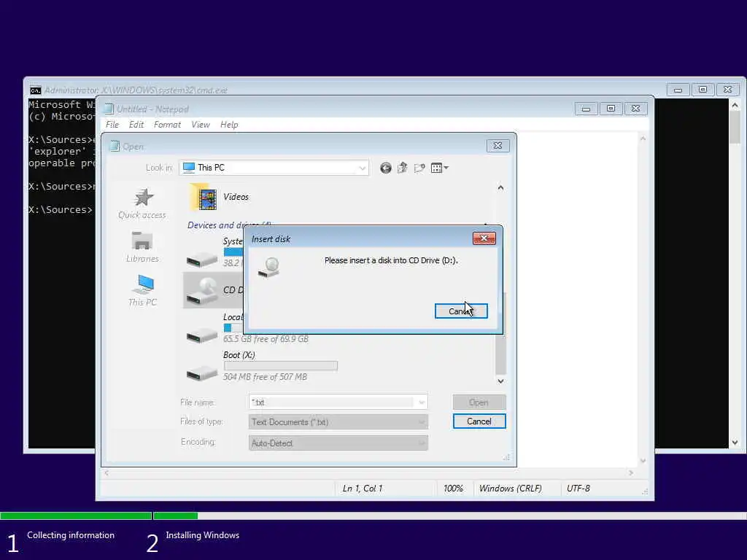Click Cancel in the Open dialog
Viewport: 747px width, 560px height.
(x=479, y=421)
